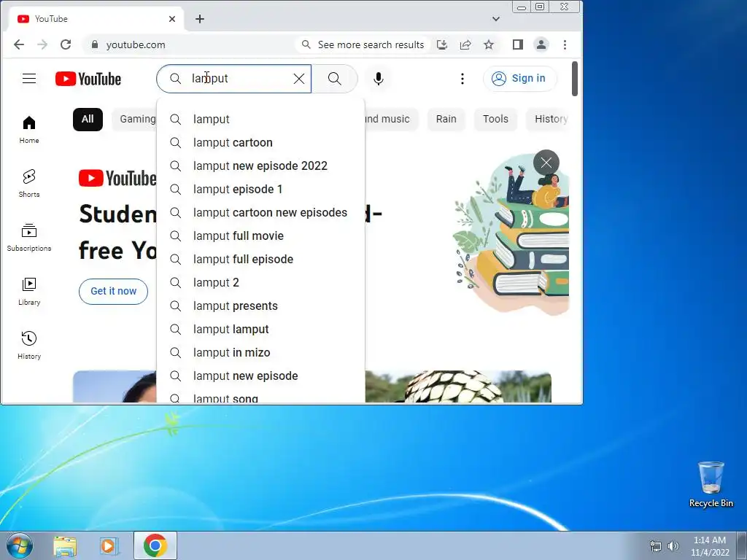Open the YouTube hamburger guide menu
This screenshot has width=747, height=560.
pyautogui.click(x=29, y=79)
